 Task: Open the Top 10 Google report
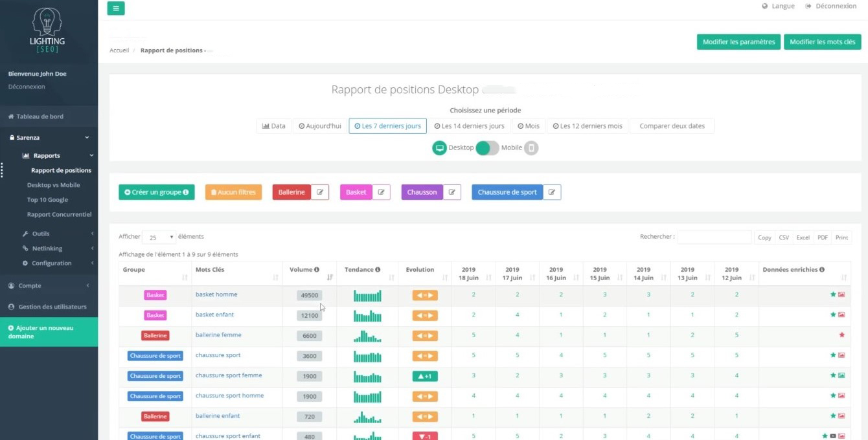[47, 200]
